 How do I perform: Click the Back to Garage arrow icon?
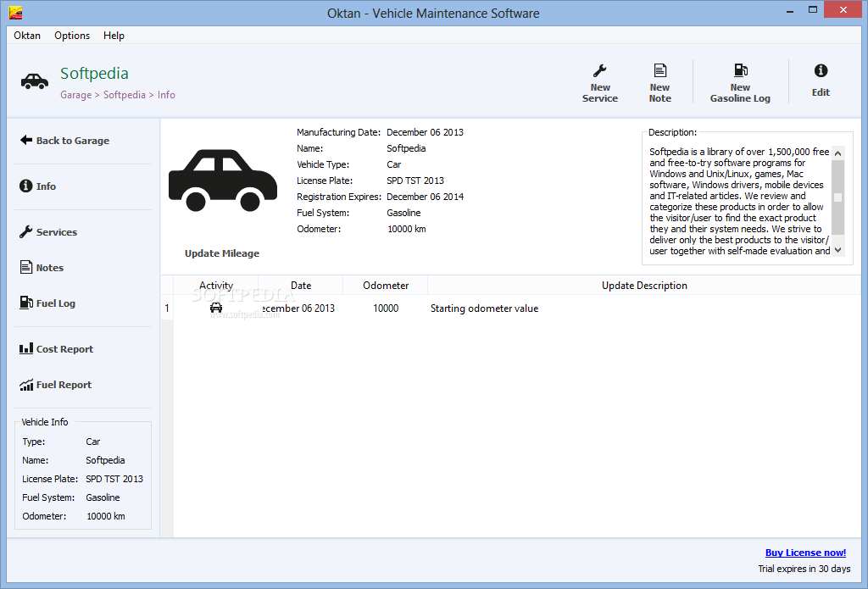click(26, 140)
